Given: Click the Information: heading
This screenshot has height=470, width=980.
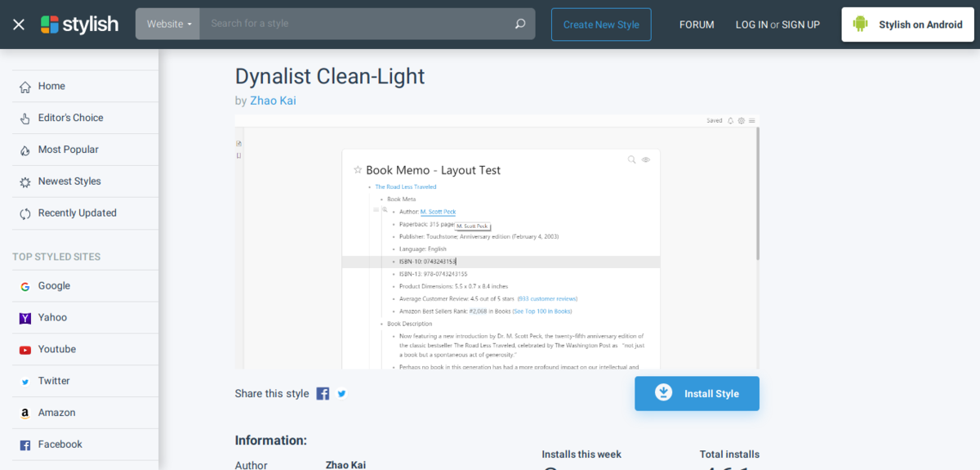Looking at the screenshot, I should [x=271, y=440].
